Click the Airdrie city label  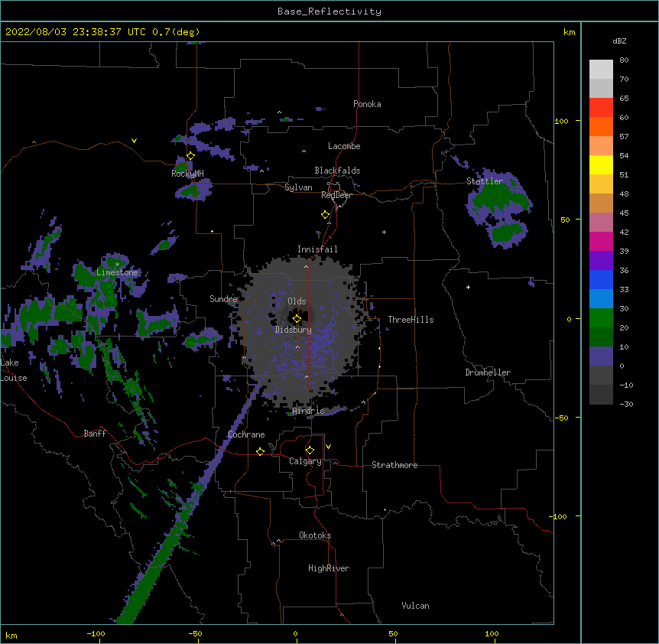tap(309, 411)
